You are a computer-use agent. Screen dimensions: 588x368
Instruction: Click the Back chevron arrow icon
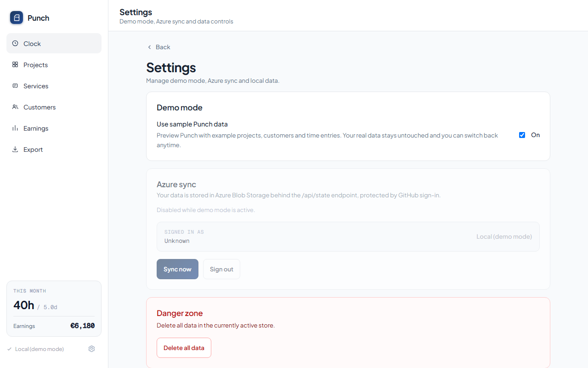(149, 47)
